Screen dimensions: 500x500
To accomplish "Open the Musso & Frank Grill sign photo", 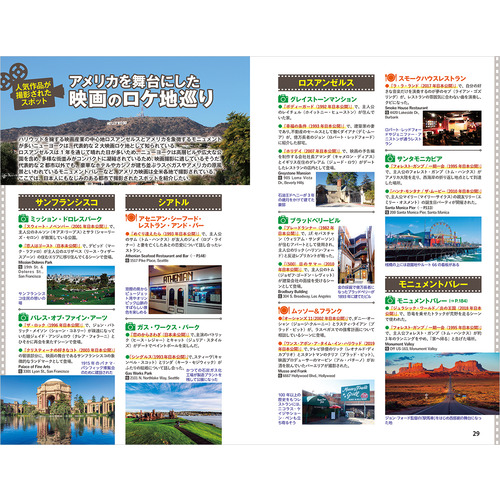I will click(338, 402).
